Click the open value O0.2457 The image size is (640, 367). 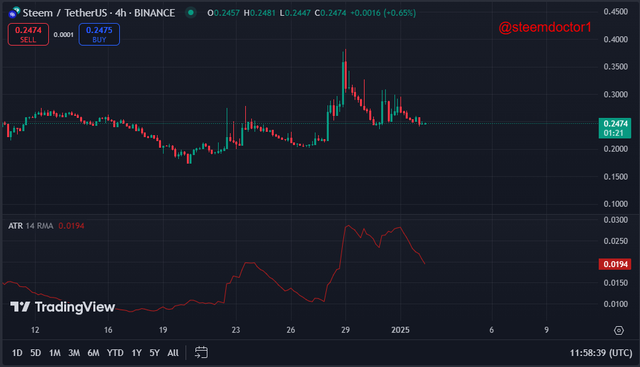(223, 13)
